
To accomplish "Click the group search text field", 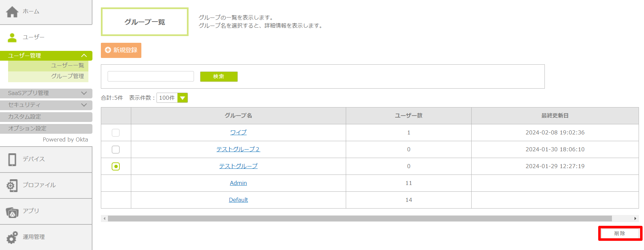I will (150, 76).
